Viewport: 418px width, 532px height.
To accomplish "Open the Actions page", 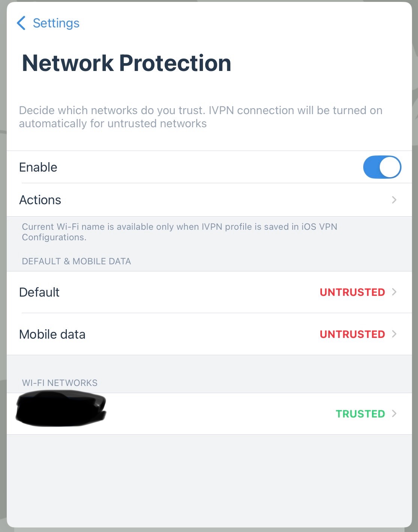I will tap(40, 200).
